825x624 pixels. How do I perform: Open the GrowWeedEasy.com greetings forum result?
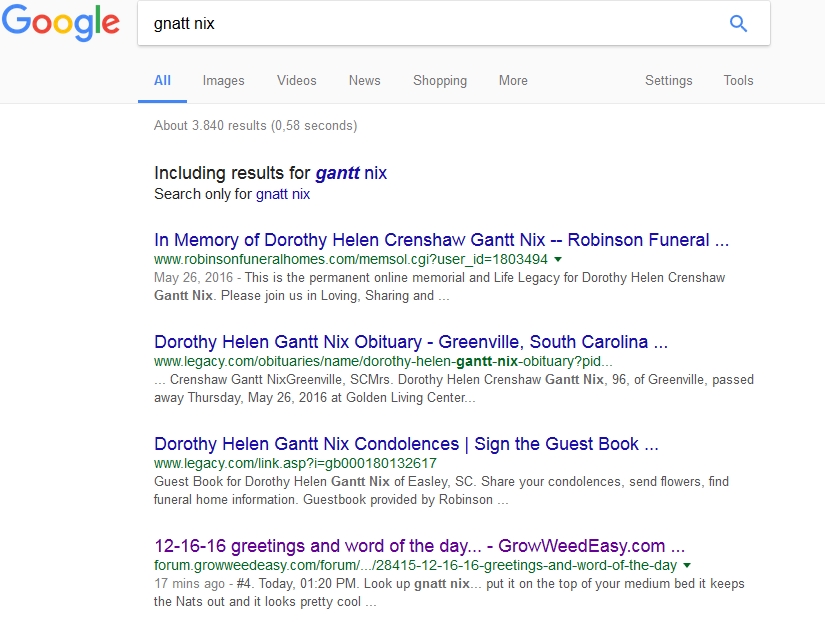pos(419,547)
